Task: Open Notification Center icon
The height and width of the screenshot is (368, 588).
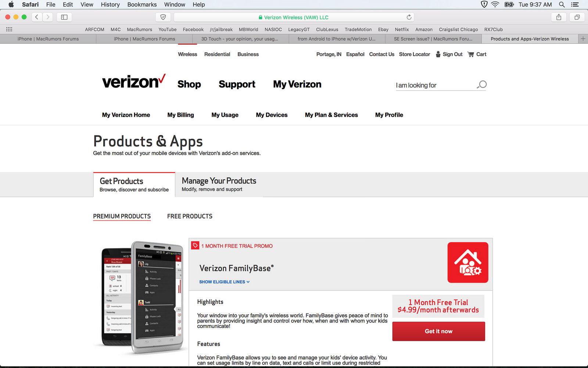Action: pos(575,4)
